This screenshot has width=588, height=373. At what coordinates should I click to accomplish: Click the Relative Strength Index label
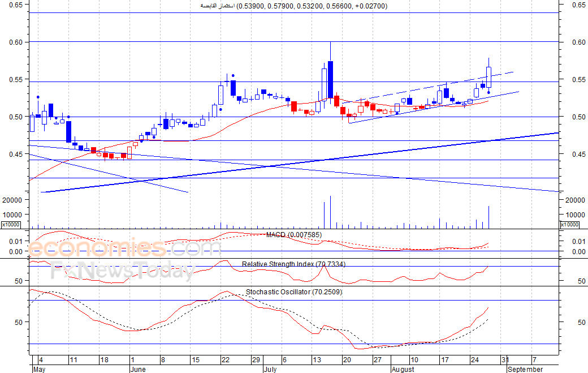coord(293,264)
